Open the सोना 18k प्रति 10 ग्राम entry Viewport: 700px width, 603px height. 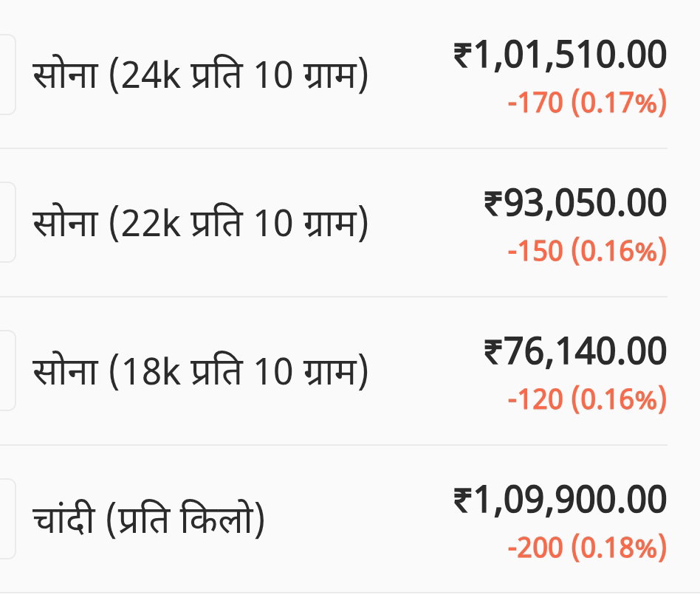[334, 371]
